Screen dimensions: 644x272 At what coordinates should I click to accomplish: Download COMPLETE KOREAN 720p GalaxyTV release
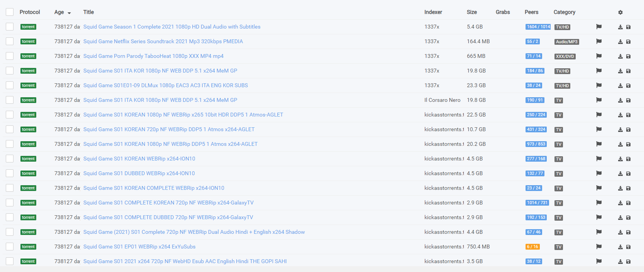620,203
